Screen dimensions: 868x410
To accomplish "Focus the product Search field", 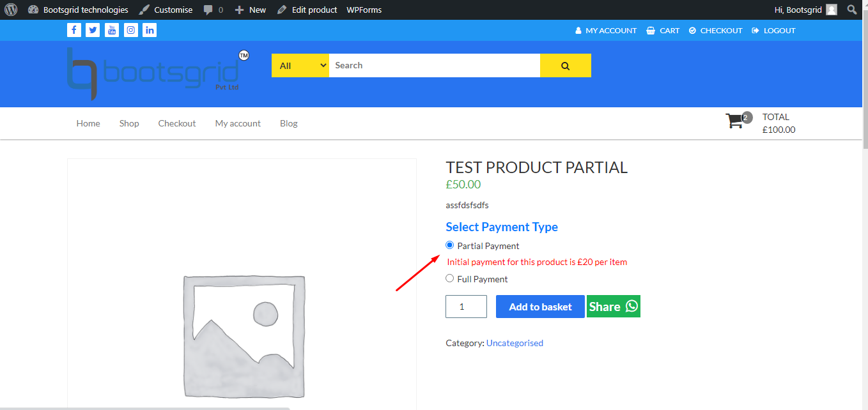I will (435, 65).
